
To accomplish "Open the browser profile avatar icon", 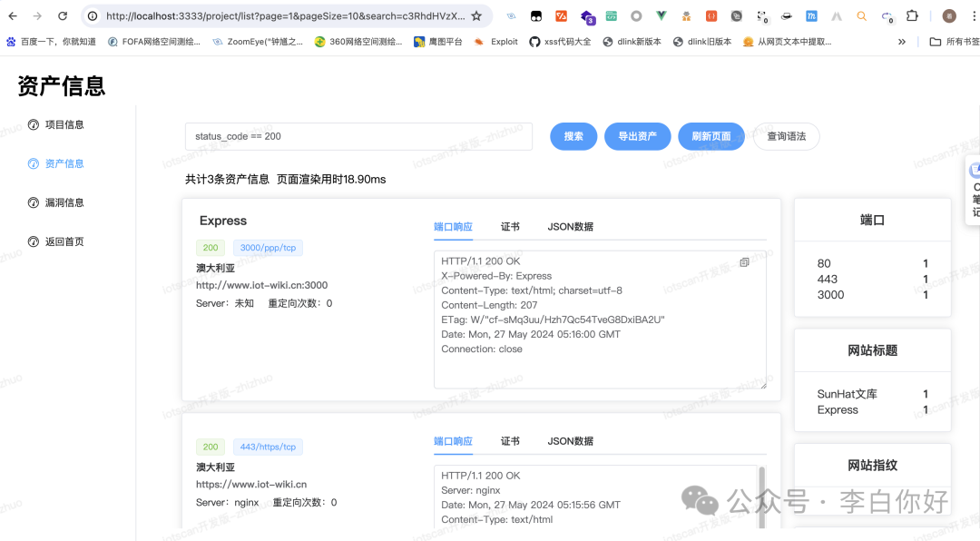I will [948, 15].
